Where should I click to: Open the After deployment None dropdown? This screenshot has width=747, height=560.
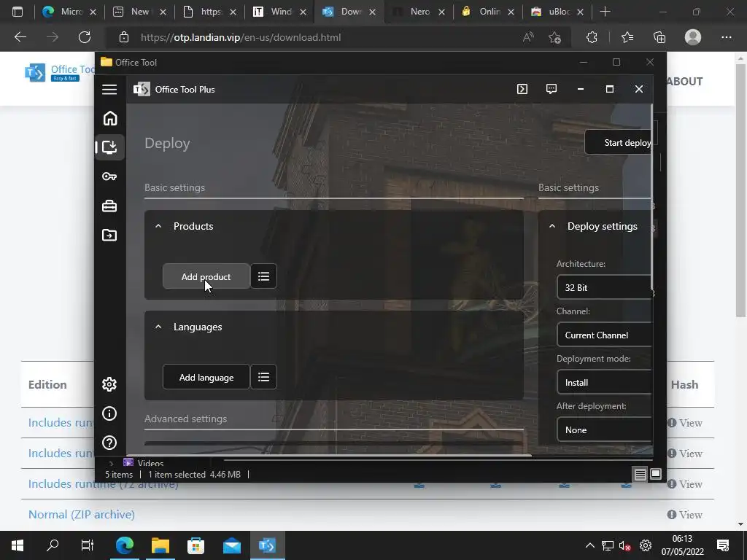604,429
